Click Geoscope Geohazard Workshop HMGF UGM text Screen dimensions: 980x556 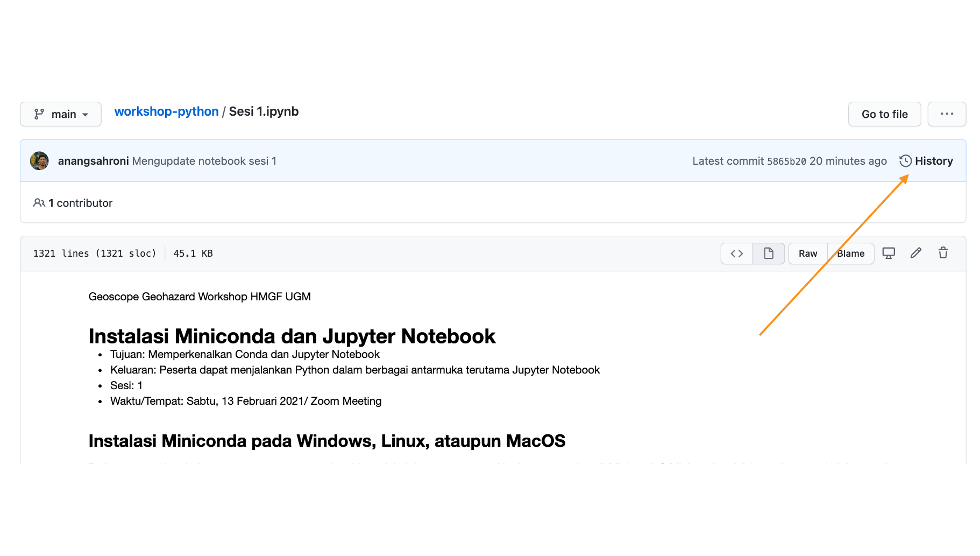200,297
